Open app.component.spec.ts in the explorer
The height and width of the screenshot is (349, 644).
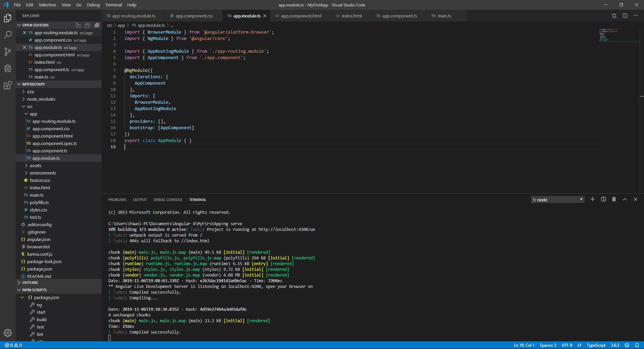pyautogui.click(x=54, y=143)
